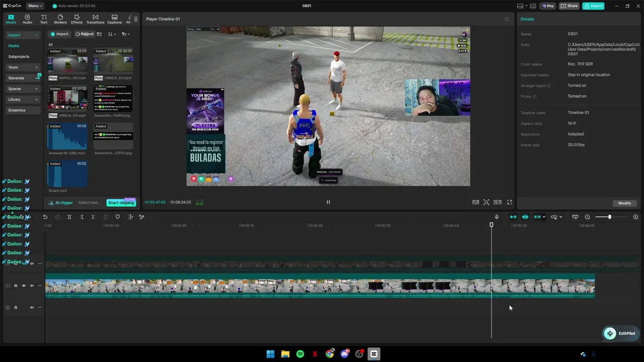
Task: Hide the main video track
Action: coord(24,286)
